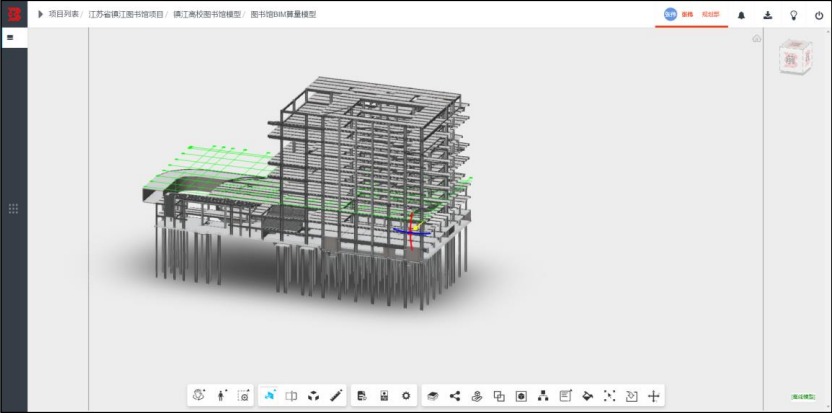
Task: Open the section plane tool
Action: click(291, 395)
